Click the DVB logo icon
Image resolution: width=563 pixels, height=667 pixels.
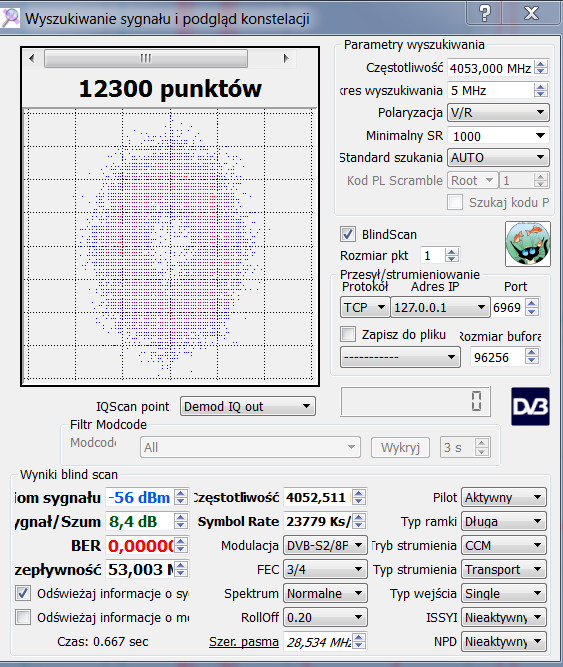pyautogui.click(x=530, y=406)
